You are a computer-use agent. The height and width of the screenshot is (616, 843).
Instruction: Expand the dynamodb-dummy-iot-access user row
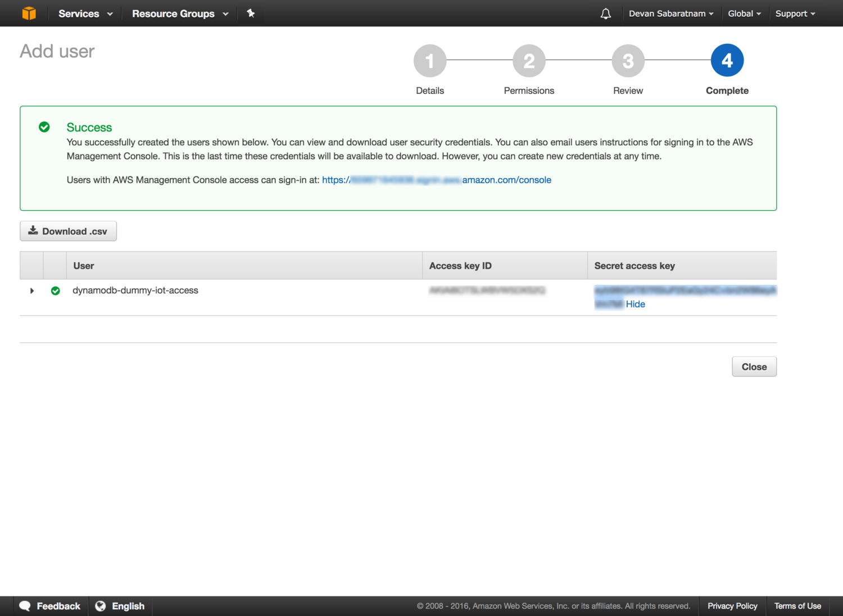[32, 291]
